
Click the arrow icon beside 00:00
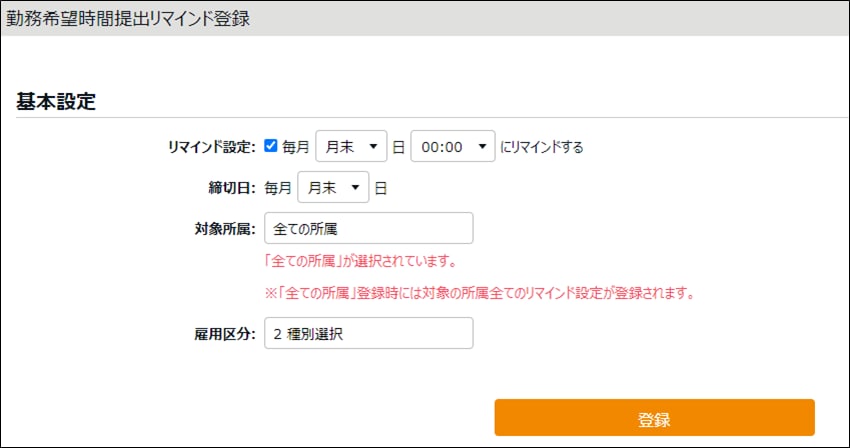click(x=482, y=147)
